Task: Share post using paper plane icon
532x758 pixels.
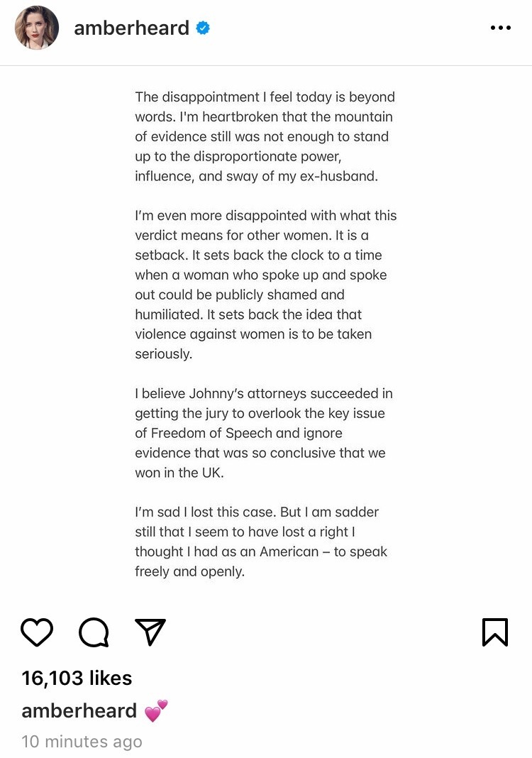Action: click(150, 632)
